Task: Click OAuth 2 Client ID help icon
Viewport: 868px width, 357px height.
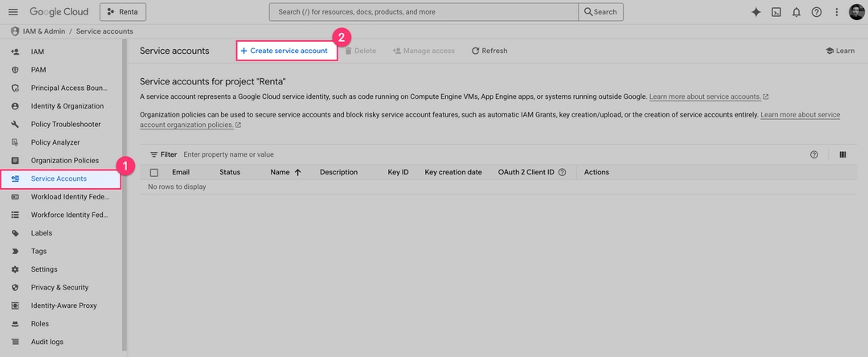Action: point(562,172)
